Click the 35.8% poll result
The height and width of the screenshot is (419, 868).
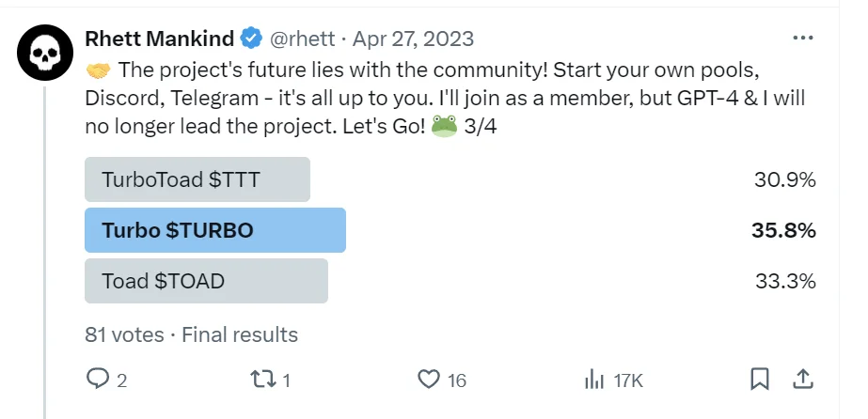(x=783, y=230)
